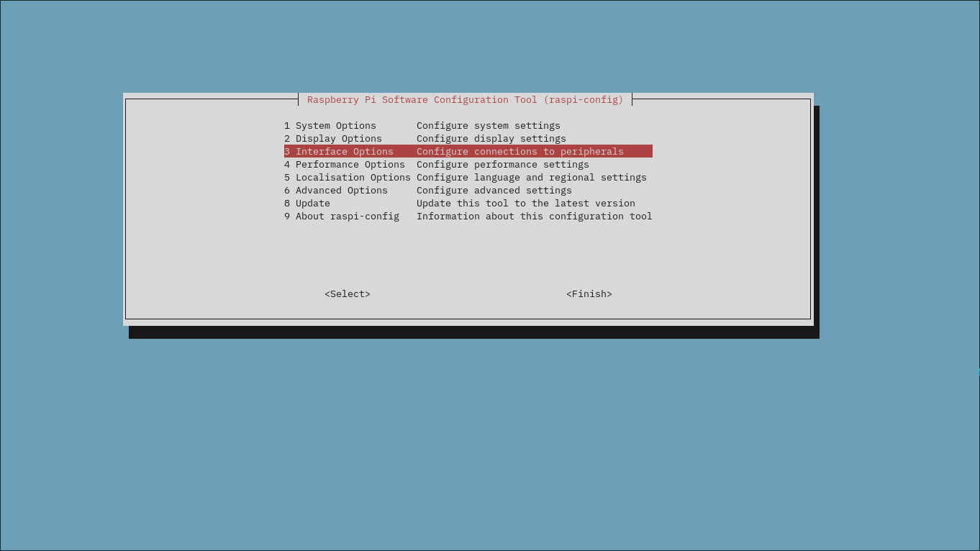Open Localisation Options

(x=468, y=178)
